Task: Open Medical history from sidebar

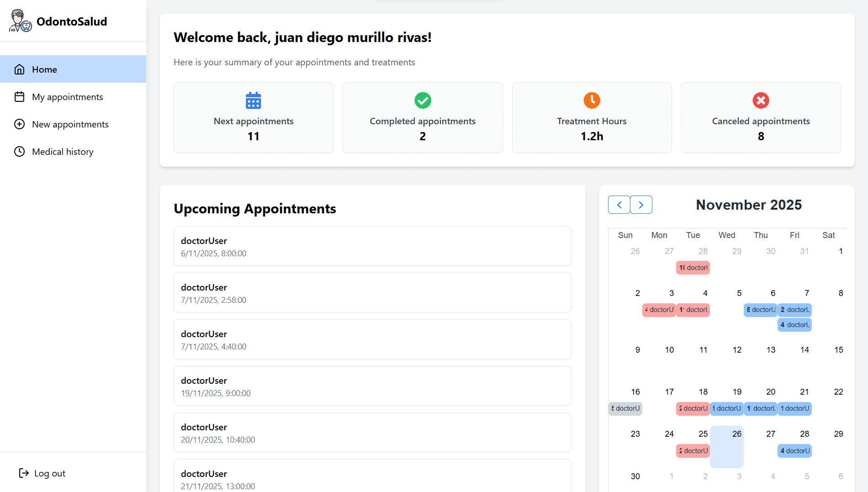Action: coord(63,152)
